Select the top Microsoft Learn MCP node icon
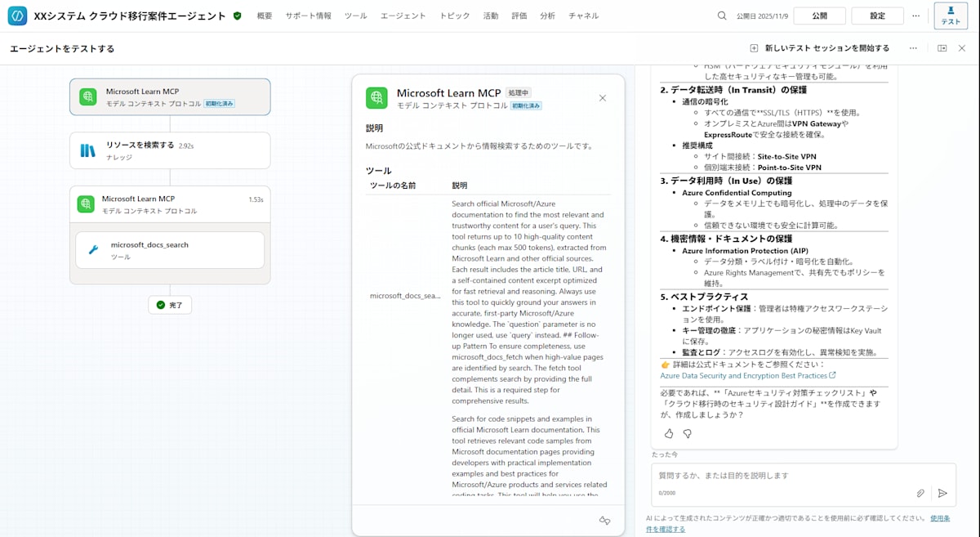 [x=87, y=96]
